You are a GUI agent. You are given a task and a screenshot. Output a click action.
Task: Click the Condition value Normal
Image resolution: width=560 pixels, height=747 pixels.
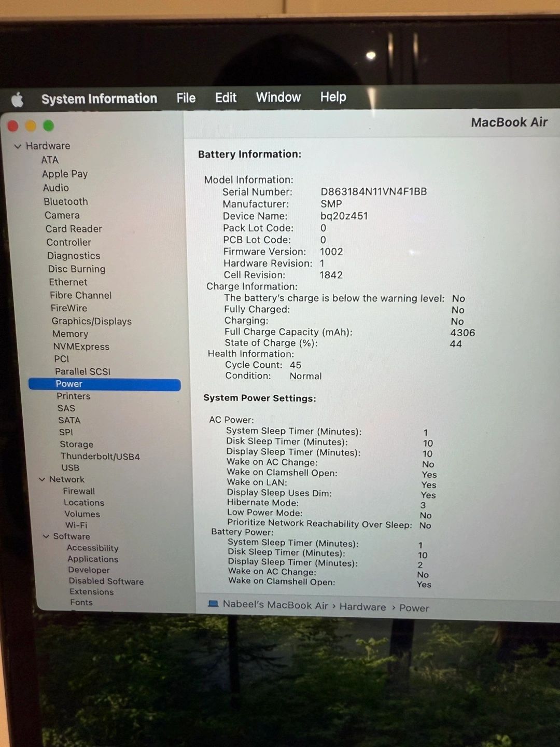coord(305,376)
